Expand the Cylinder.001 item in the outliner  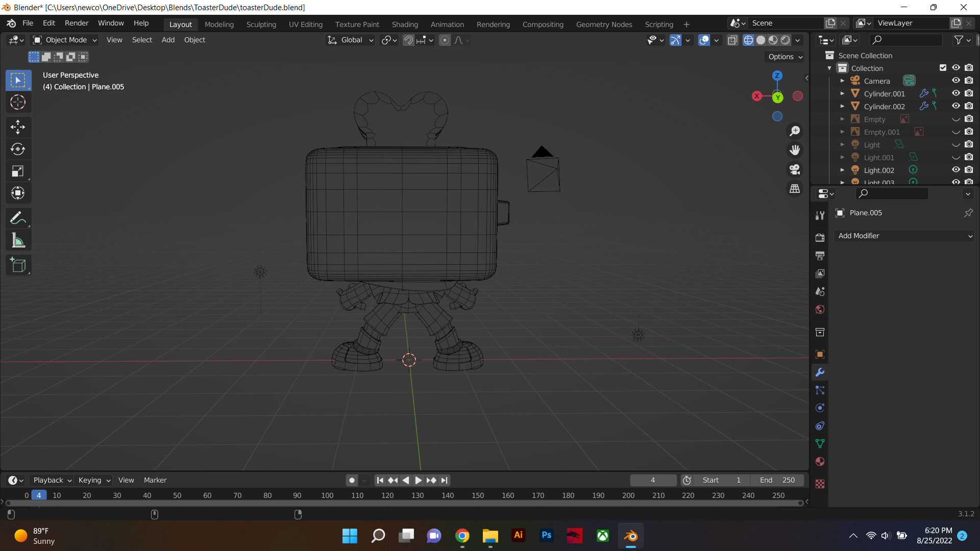point(842,93)
